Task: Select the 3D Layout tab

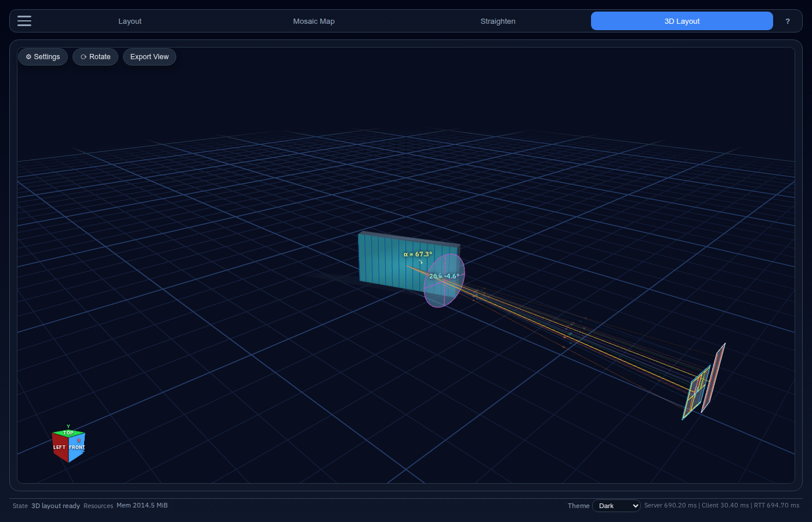Action: point(682,21)
